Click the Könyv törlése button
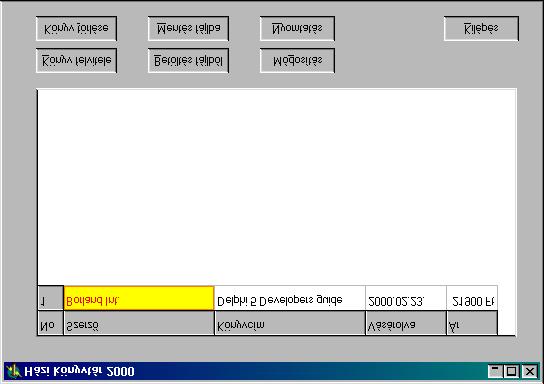This screenshot has width=544, height=384. [x=76, y=28]
